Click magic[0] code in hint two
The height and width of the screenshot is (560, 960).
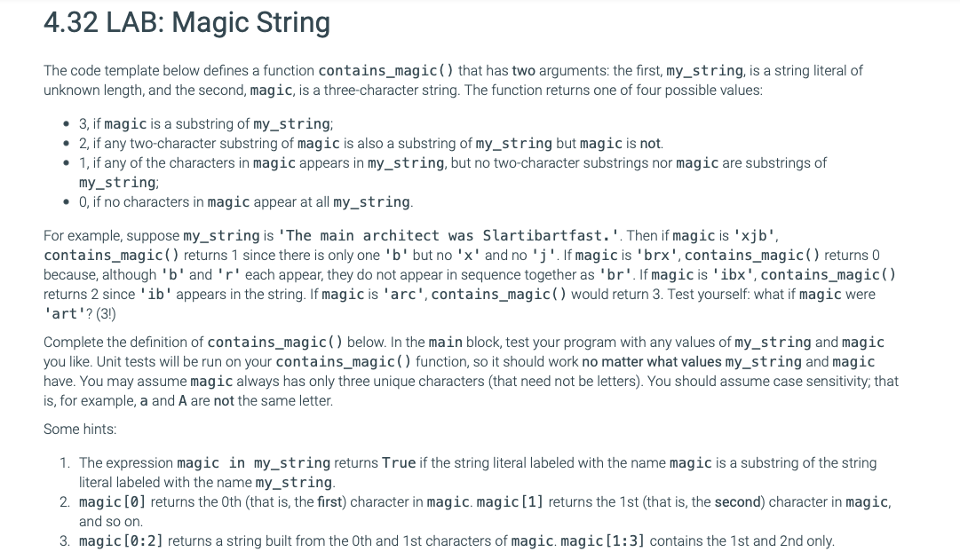(113, 502)
